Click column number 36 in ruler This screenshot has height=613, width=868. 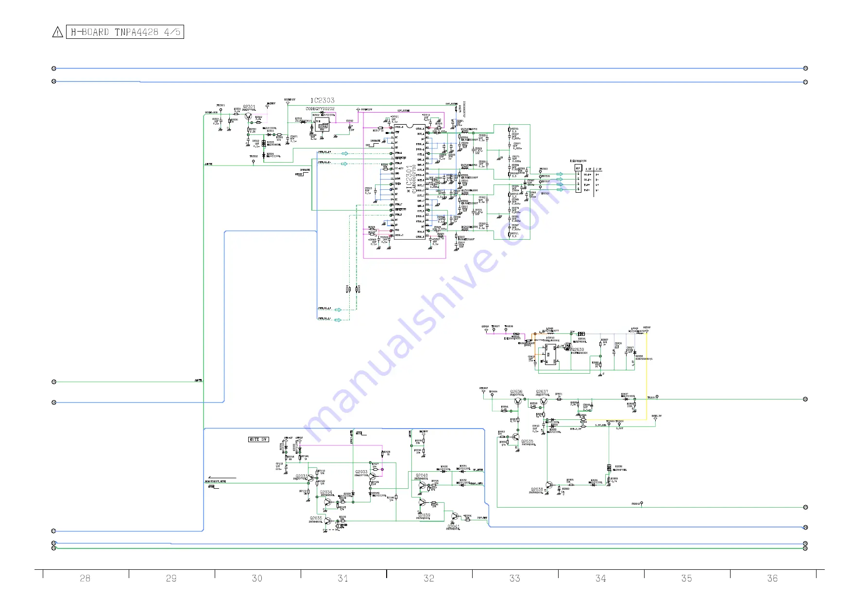coord(772,578)
